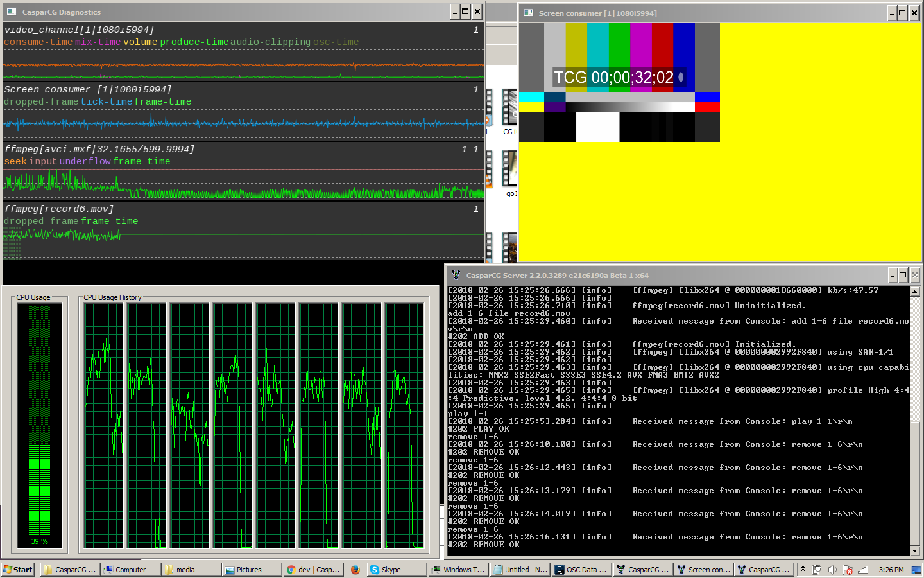The width and height of the screenshot is (924, 578).
Task: Click the Screen consumer window icon
Action: click(527, 13)
